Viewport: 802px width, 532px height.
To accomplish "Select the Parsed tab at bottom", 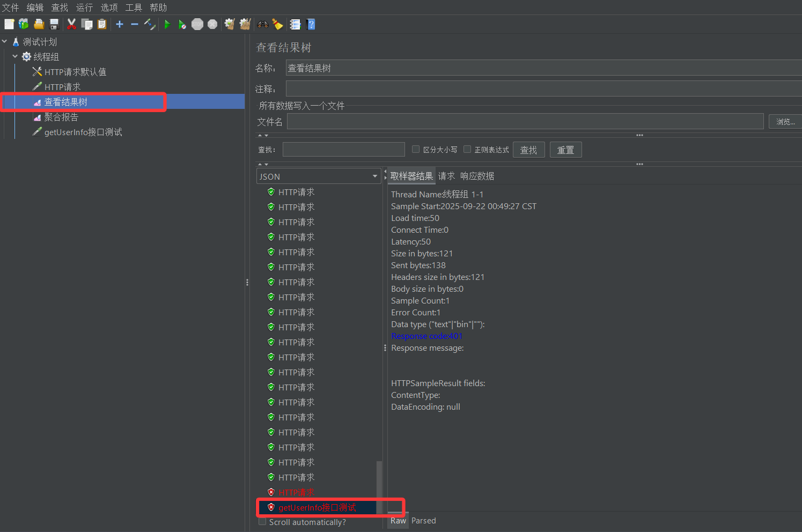I will point(423,521).
